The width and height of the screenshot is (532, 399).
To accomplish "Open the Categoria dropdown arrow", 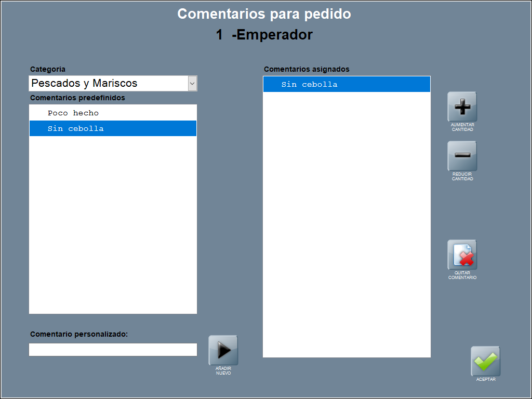I will click(192, 83).
